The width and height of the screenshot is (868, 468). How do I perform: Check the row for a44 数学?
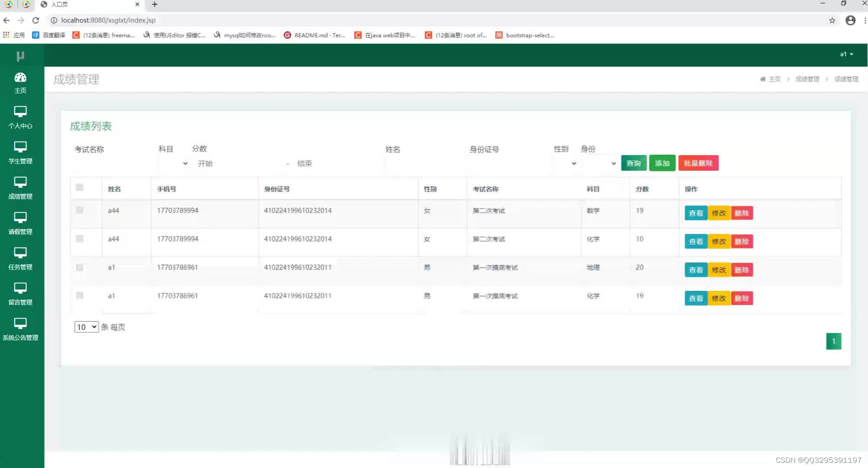(80, 210)
